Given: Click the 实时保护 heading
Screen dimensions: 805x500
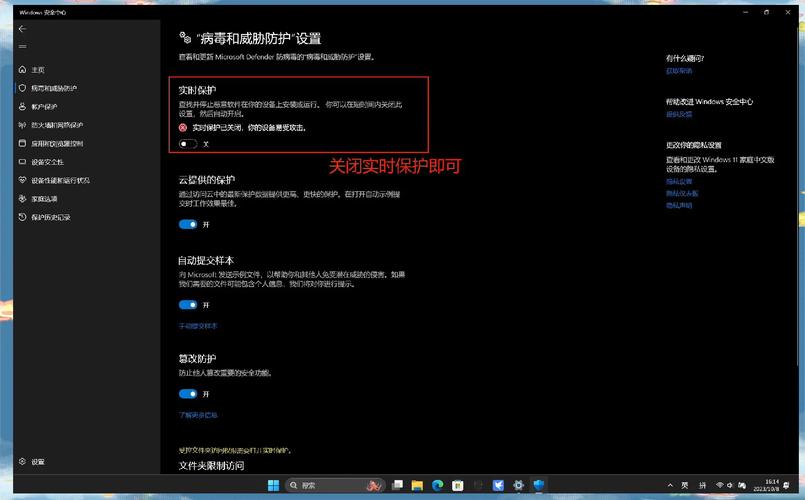Looking at the screenshot, I should tap(197, 90).
